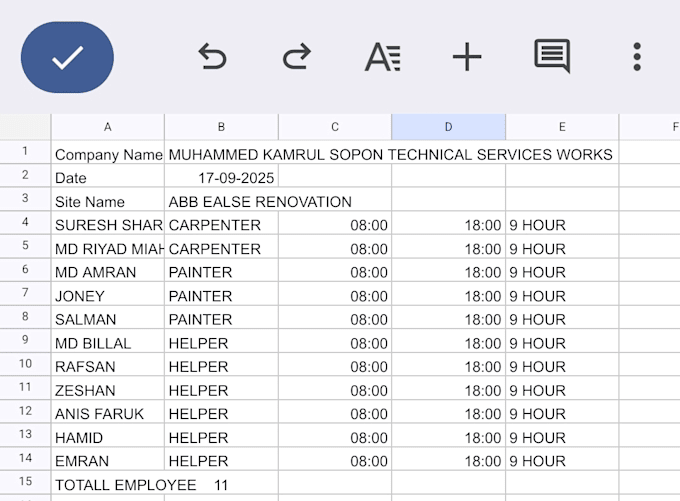Select the MD AMRAN name cell
Screen dimensions: 680x501
click(x=108, y=270)
